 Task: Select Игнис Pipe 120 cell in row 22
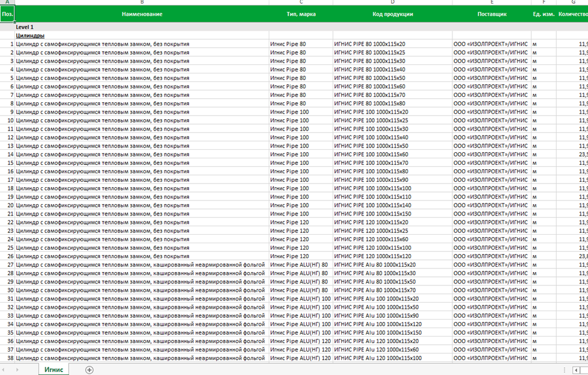point(301,222)
